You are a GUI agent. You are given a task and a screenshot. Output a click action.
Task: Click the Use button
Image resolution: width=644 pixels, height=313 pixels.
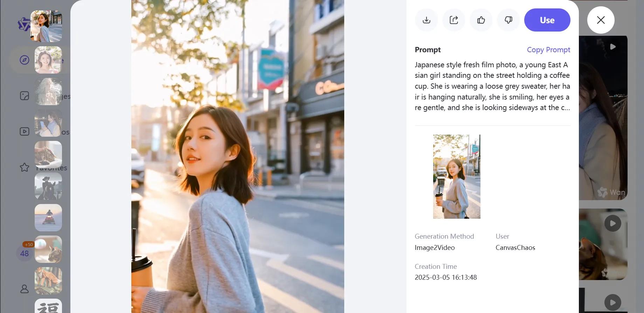click(x=547, y=20)
